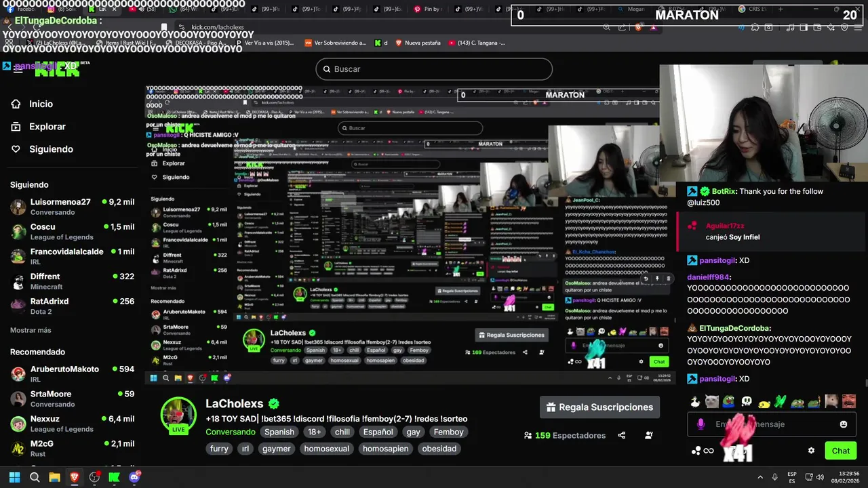
Task: Click danielff984 username in chat
Action: (708, 277)
